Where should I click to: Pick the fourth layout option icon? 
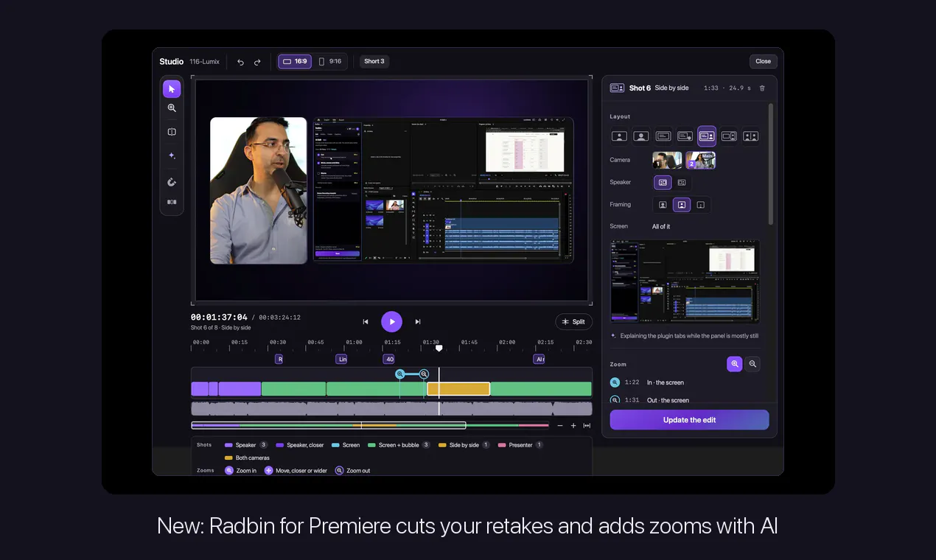click(x=685, y=136)
